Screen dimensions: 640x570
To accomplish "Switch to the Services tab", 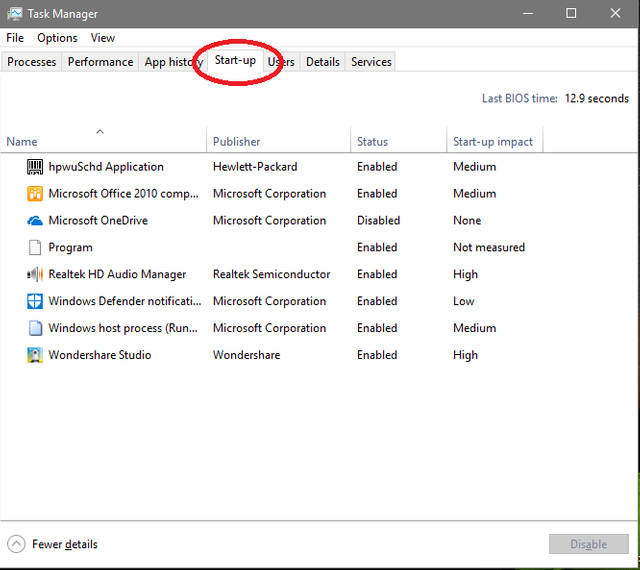I will tap(371, 62).
